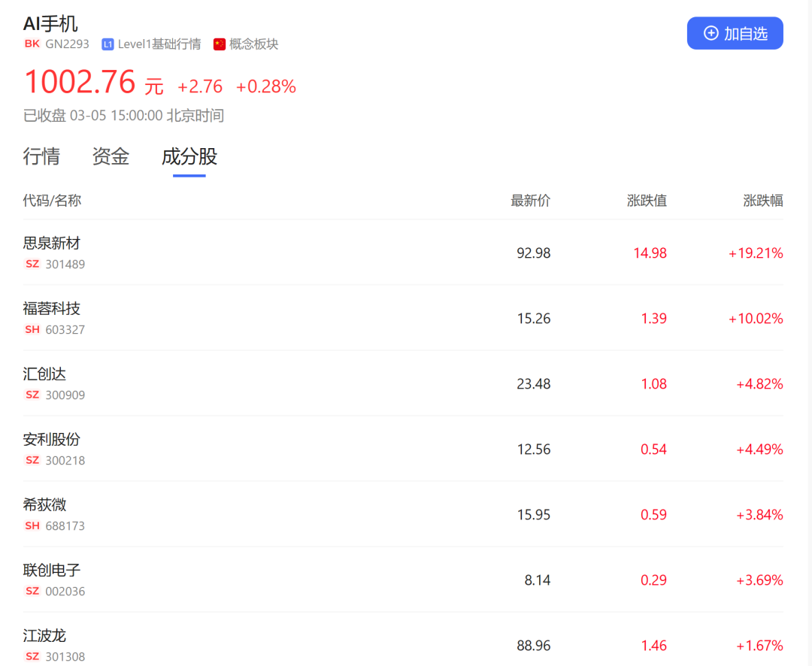Open the 汇创达 stock link

coord(44,374)
